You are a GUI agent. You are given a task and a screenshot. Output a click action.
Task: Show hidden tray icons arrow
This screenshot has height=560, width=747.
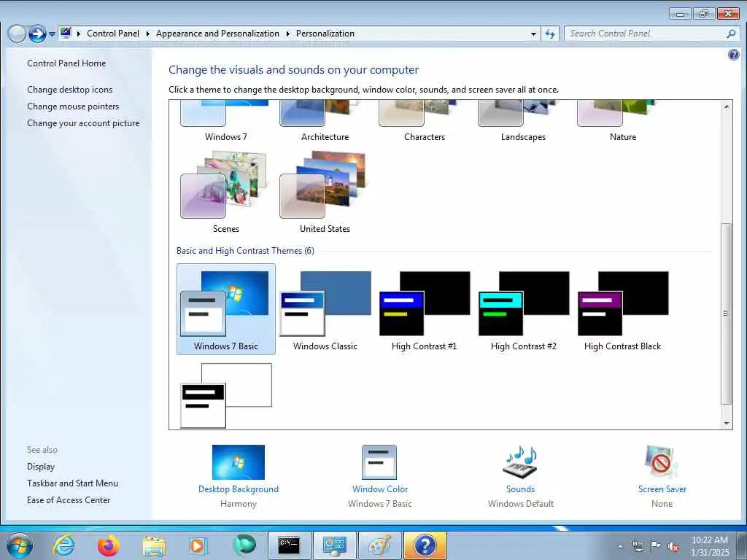pos(620,546)
